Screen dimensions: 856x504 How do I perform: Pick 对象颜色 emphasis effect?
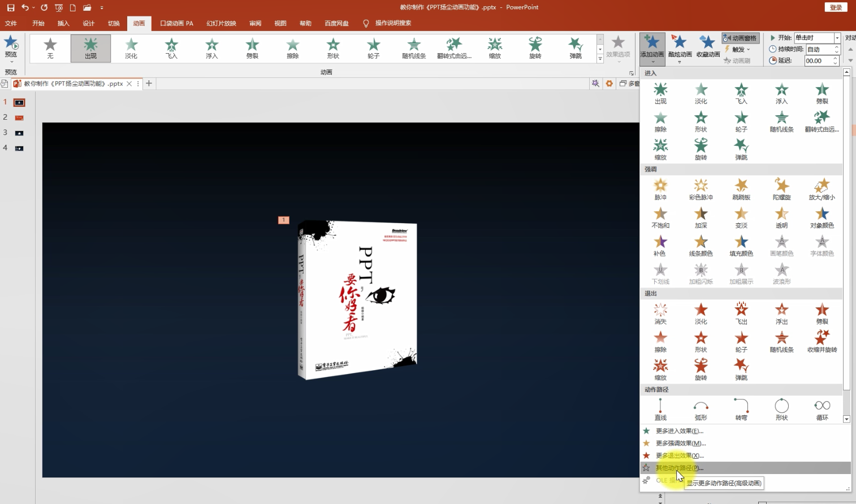pos(822,218)
